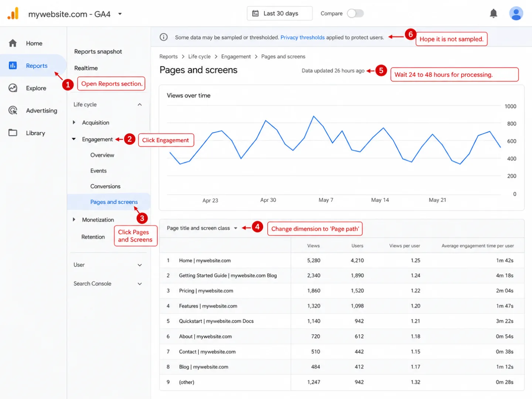
Task: Select Overview under Engagement
Action: pyautogui.click(x=102, y=155)
